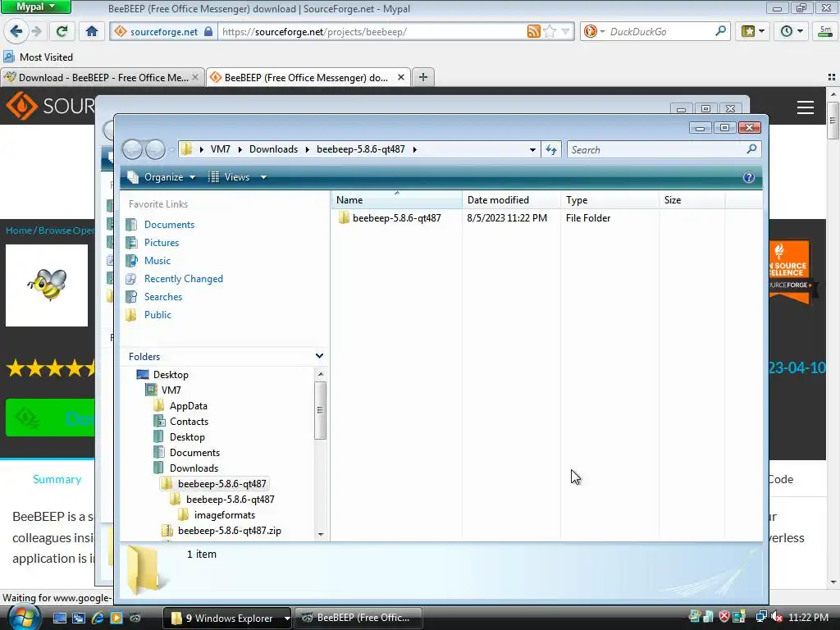Select Contacts in Folders tree
This screenshot has height=630, width=840.
coord(189,422)
